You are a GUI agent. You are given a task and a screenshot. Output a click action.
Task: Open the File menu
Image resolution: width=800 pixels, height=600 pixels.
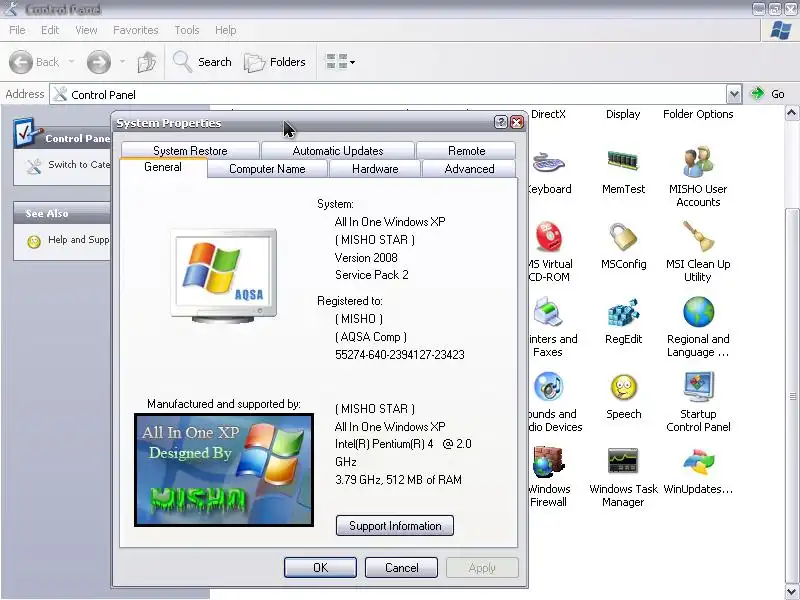(17, 30)
